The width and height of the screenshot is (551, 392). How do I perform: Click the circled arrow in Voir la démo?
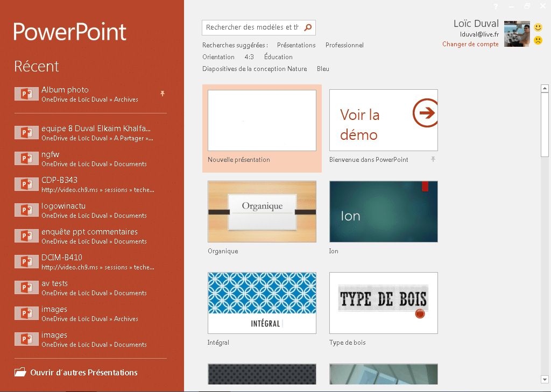coord(426,113)
